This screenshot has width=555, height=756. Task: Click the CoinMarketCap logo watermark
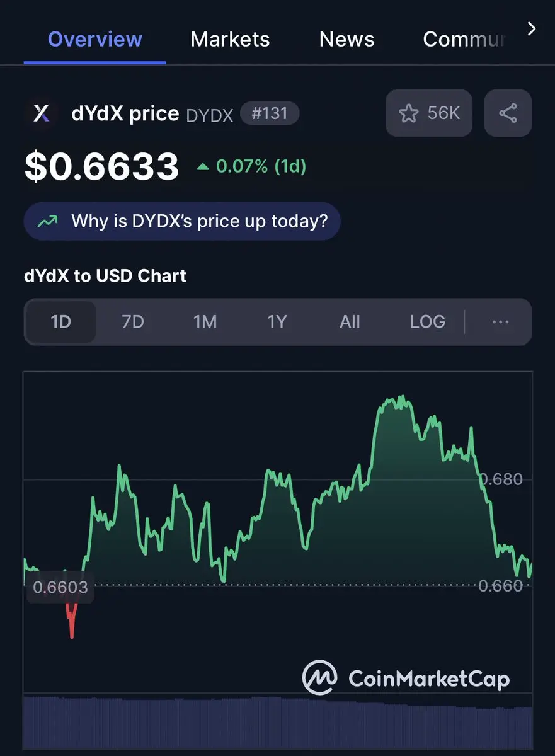406,678
